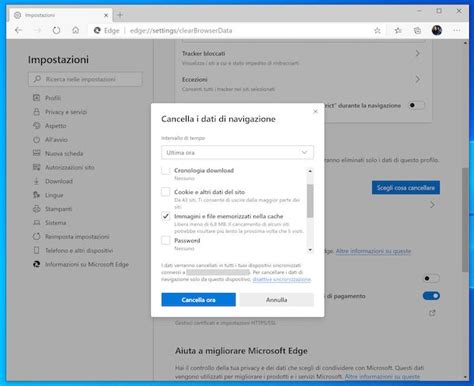Click the Annulla button
The width and height of the screenshot is (474, 386).
coord(276,300)
